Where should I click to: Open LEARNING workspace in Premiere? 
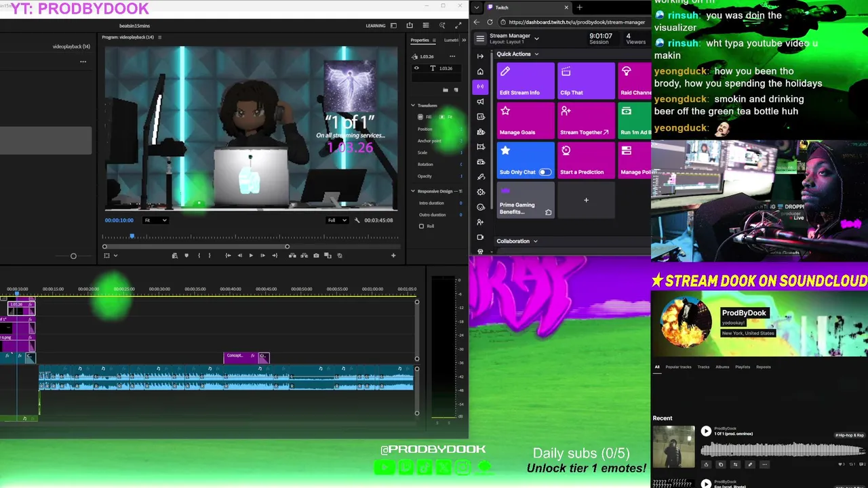376,26
